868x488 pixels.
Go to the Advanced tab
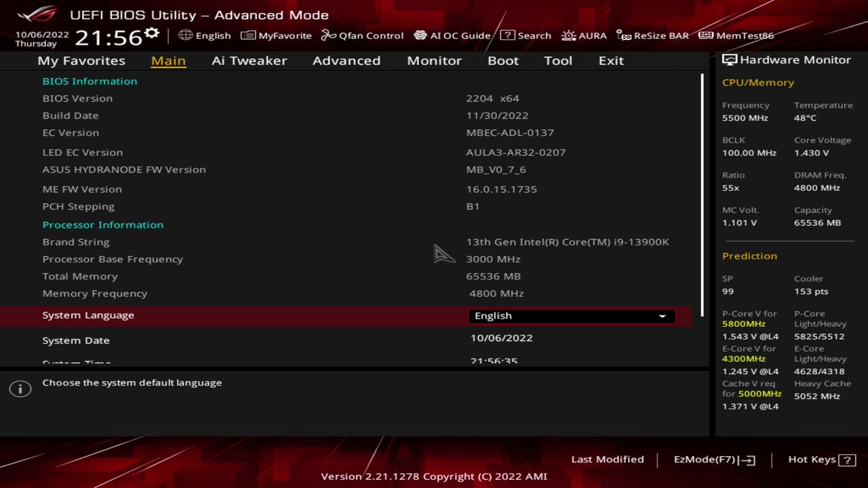pyautogui.click(x=347, y=60)
